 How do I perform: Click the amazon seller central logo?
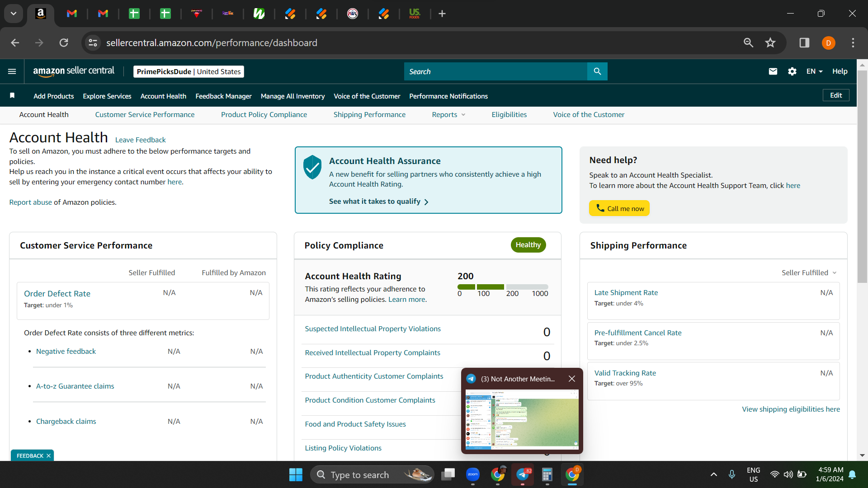[74, 71]
